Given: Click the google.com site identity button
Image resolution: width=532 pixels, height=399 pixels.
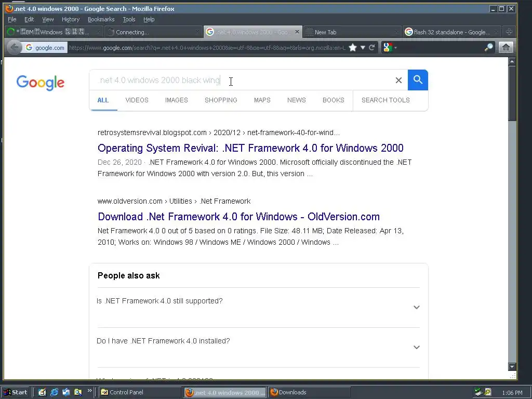Looking at the screenshot, I should 45,48.
